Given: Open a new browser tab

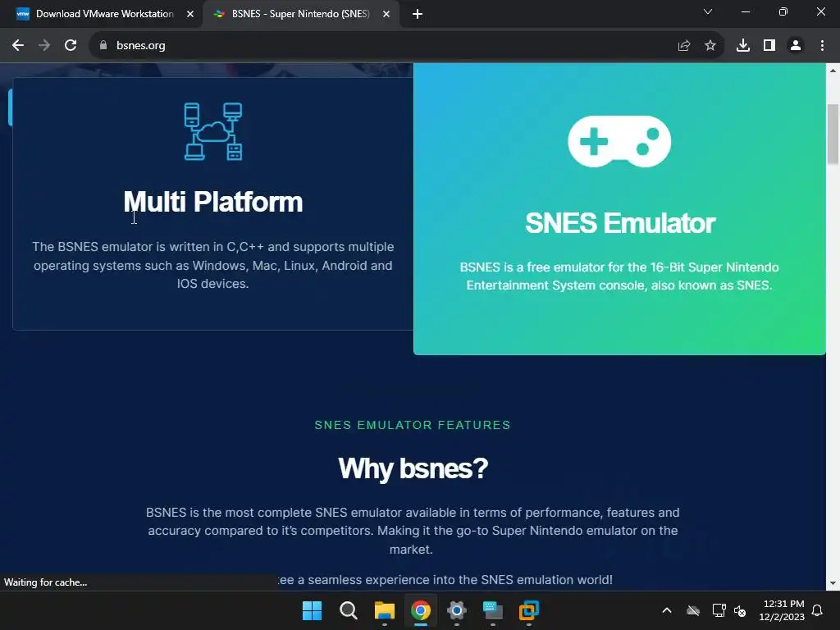Looking at the screenshot, I should [418, 14].
